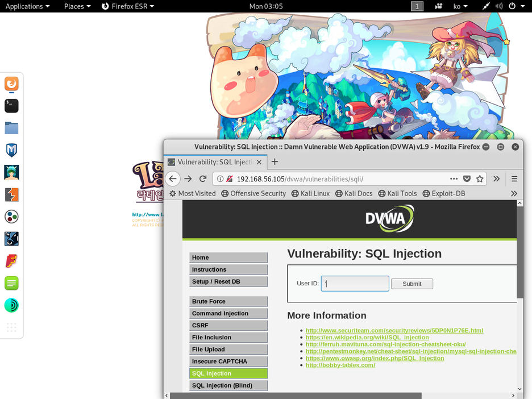Open the clock Mon 03:05

coord(266,6)
